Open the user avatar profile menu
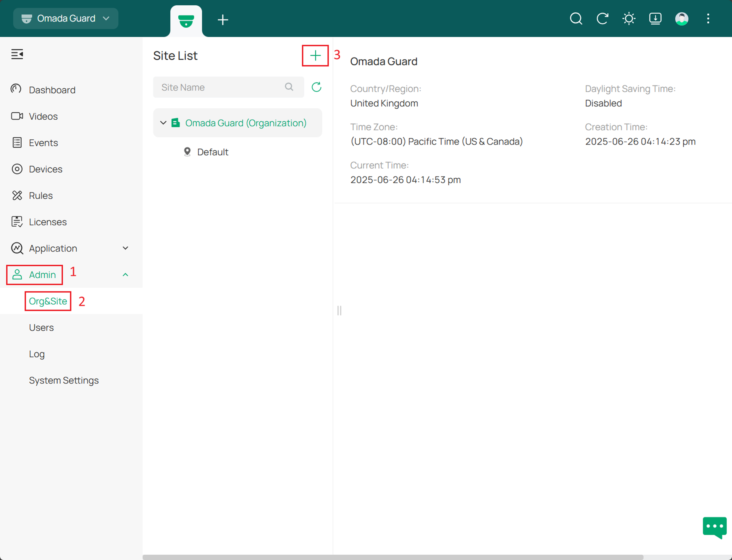 point(682,19)
